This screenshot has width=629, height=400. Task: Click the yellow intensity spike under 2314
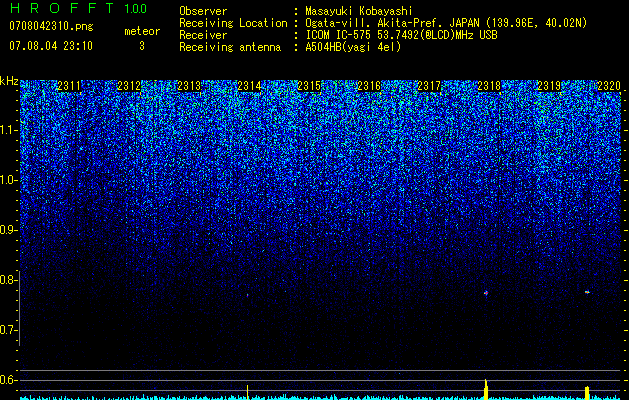(x=248, y=392)
